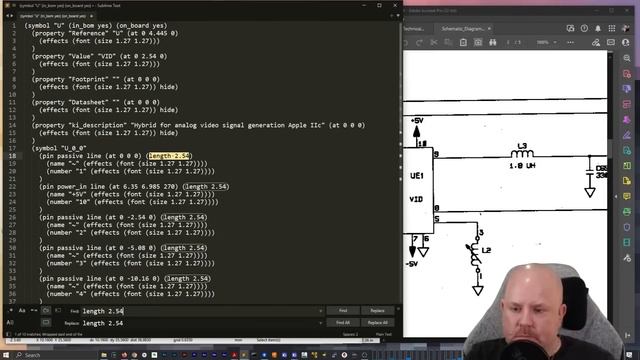The width and height of the screenshot is (640, 360).
Task: Open Replace history dropdown arrow
Action: tap(320, 323)
